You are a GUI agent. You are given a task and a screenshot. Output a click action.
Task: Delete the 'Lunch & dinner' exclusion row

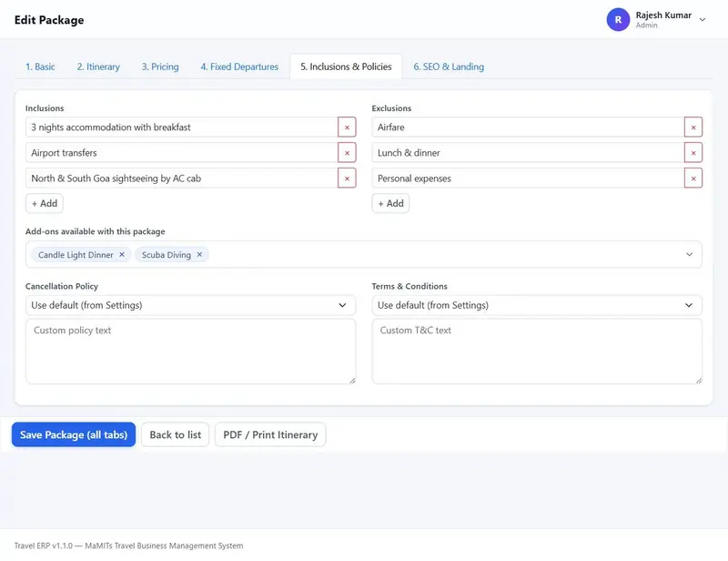[693, 153]
